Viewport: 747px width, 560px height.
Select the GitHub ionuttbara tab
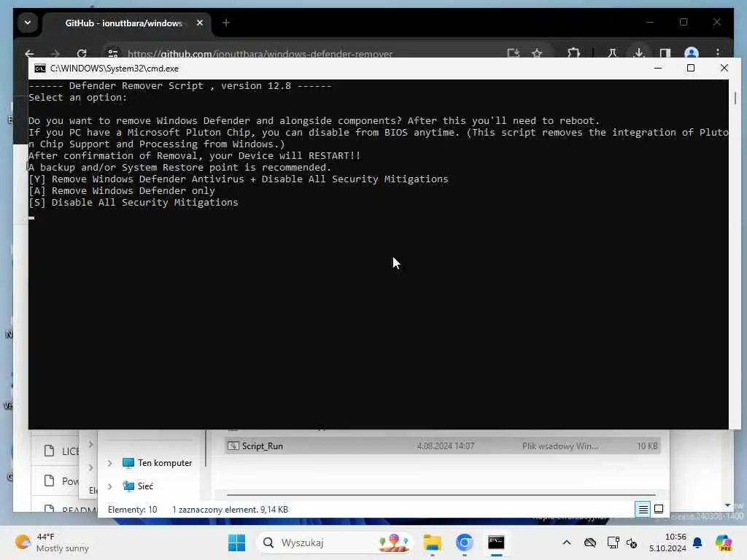[124, 23]
